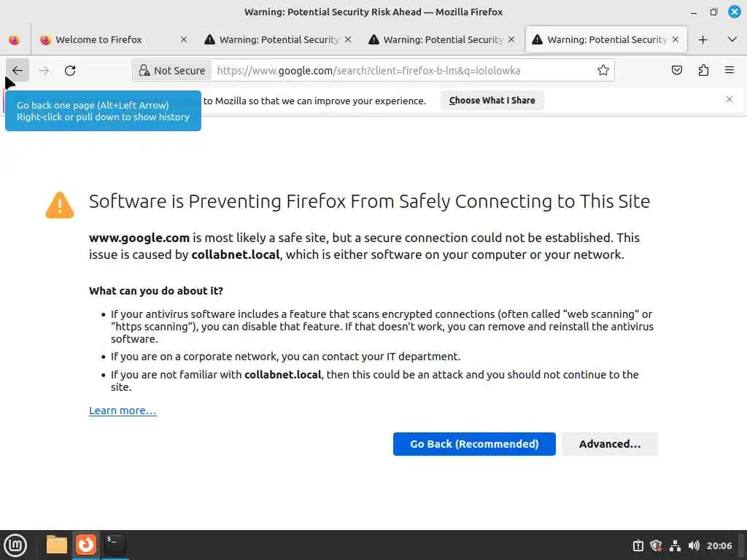Switch to the Welcome to Firefox tab
Viewport: 747px width, 560px height.
pyautogui.click(x=98, y=40)
